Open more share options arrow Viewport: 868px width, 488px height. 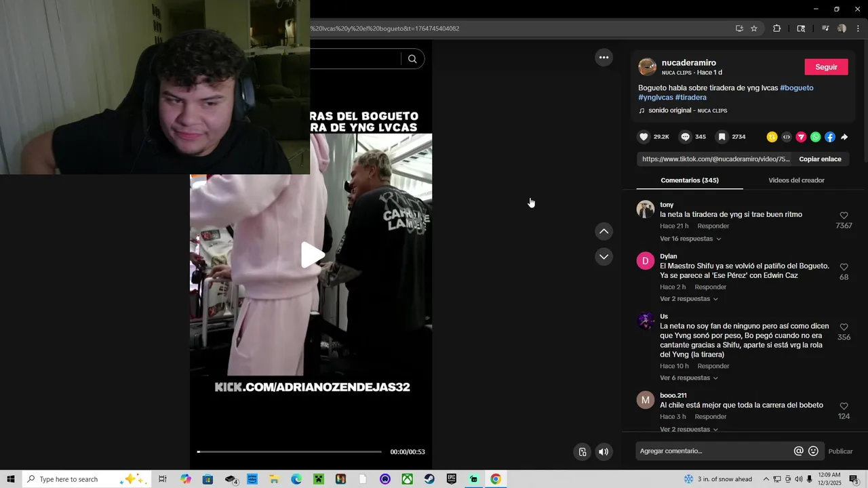tap(844, 137)
